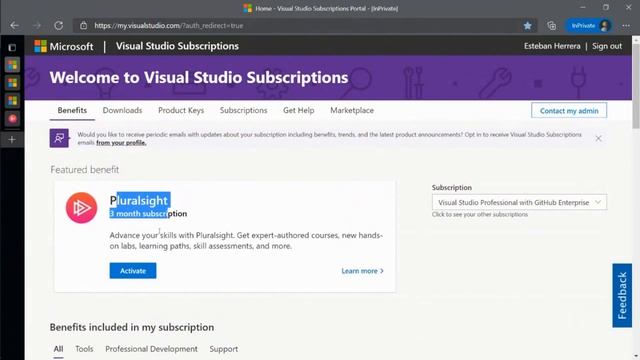Dismiss the email opt-in notification banner
The image size is (640, 360).
(x=598, y=138)
